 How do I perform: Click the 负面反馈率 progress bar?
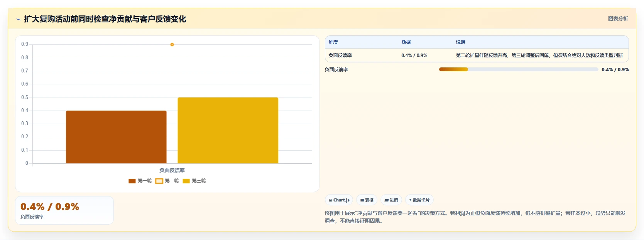click(x=519, y=69)
